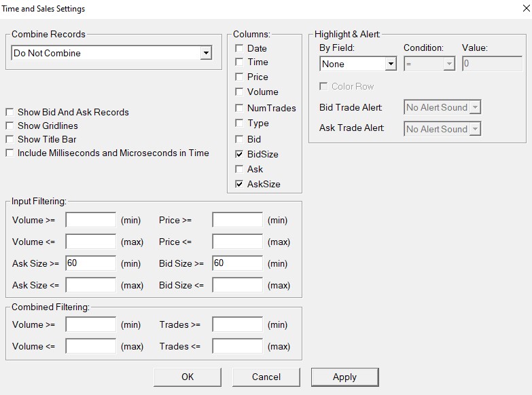
Task: Click Input Filtering Volume >= min field
Action: tap(91, 220)
